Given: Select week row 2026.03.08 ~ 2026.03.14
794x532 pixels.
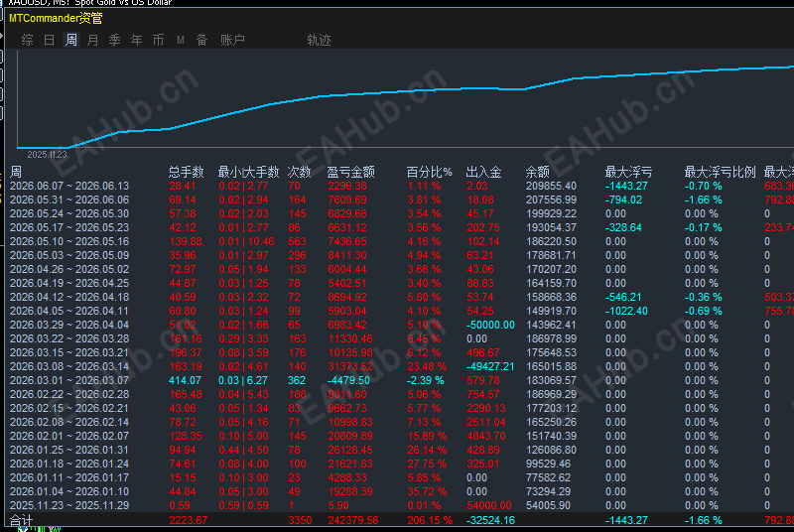Looking at the screenshot, I should [400, 366].
